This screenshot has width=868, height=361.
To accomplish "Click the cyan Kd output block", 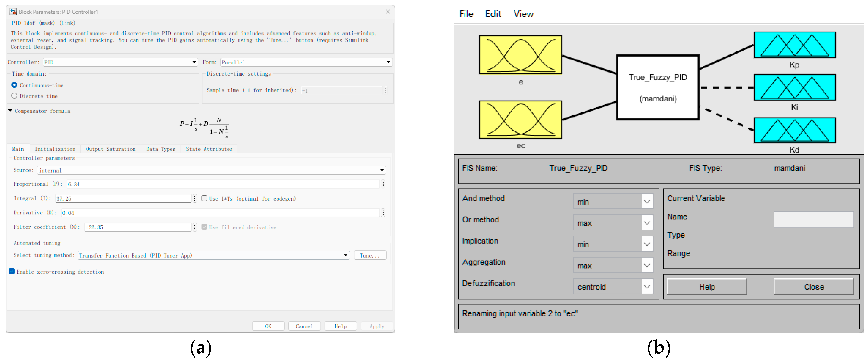I will [794, 130].
